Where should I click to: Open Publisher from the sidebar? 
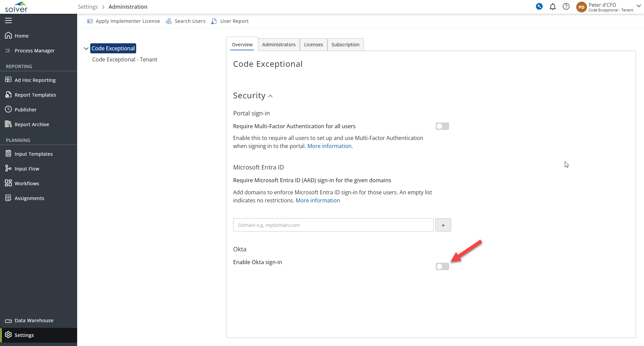(25, 110)
